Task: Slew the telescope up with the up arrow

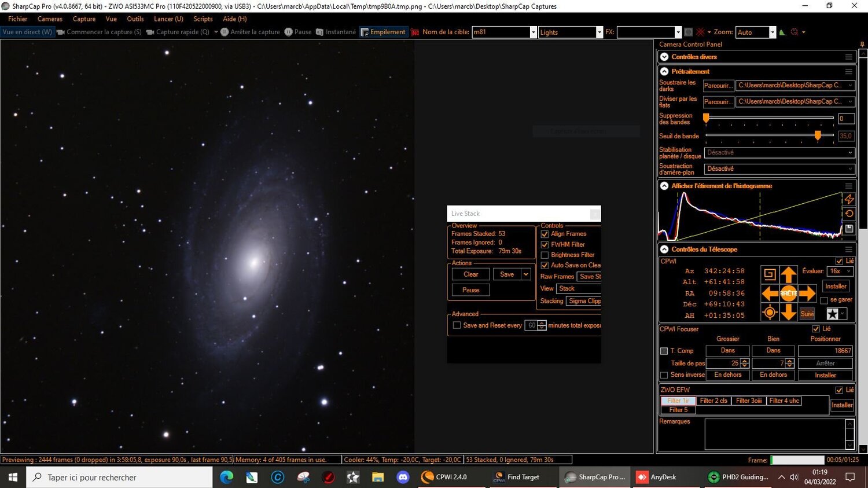Action: 788,274
